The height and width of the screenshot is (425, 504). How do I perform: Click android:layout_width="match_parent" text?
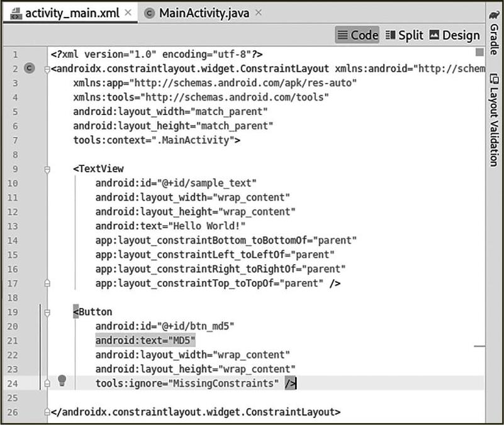tap(171, 111)
